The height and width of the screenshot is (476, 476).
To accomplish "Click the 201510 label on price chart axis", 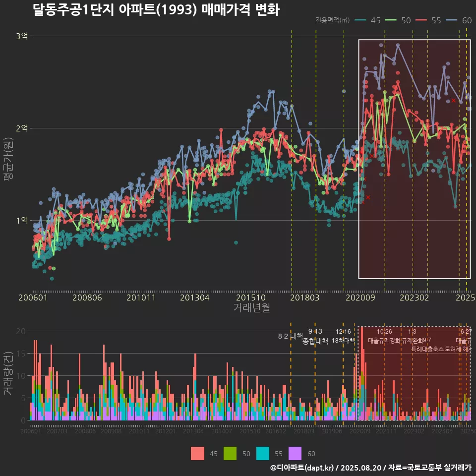I will tap(251, 297).
